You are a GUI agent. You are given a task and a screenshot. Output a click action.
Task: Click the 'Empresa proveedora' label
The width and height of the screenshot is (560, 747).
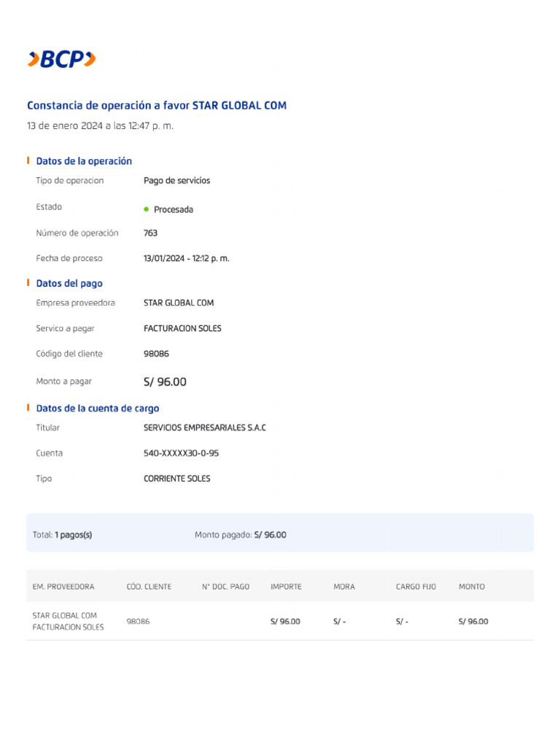[75, 303]
